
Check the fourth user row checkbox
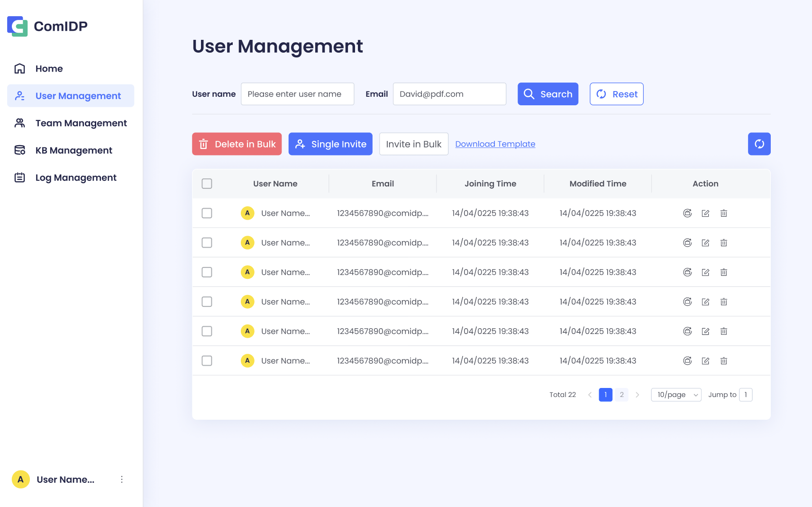207,302
